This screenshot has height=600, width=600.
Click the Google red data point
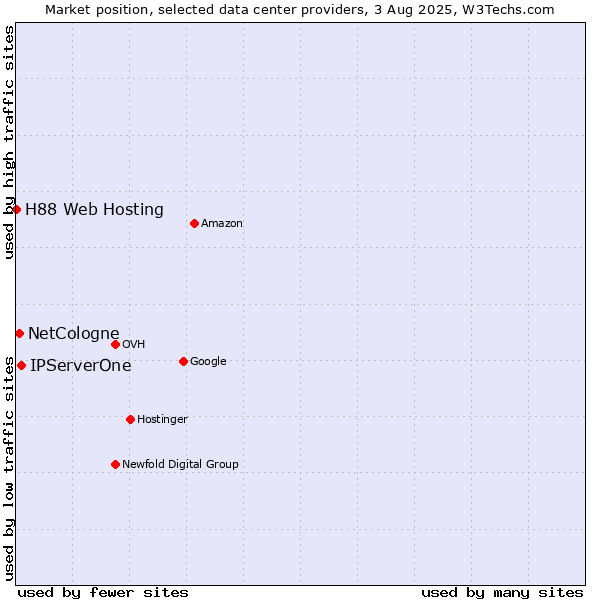point(183,362)
